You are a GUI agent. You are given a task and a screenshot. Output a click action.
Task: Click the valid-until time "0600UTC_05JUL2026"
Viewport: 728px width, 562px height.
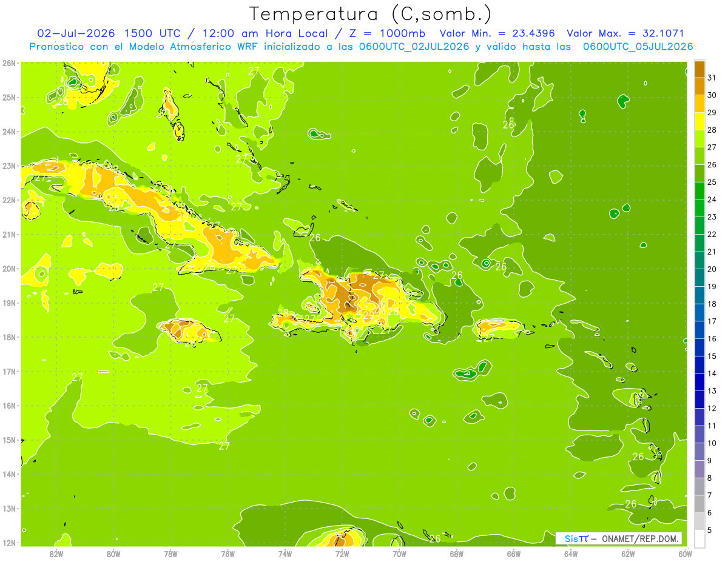(x=638, y=47)
